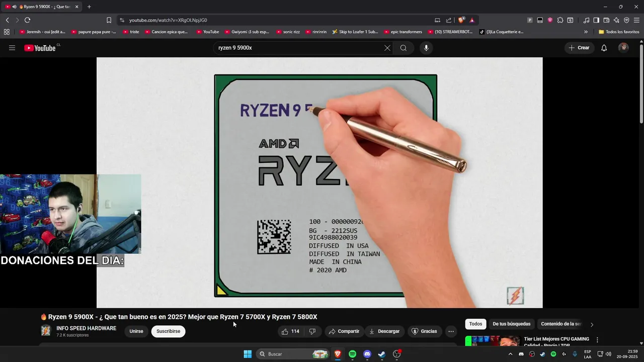Go back to previous page
644x362 pixels.
(x=8, y=20)
